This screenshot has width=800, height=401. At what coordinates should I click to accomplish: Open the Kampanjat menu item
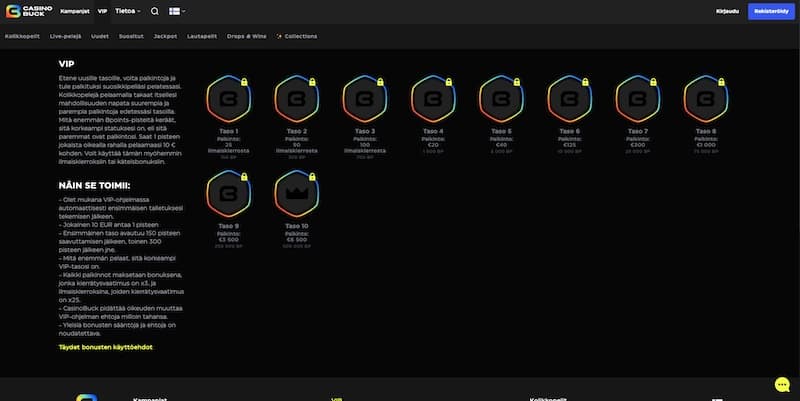point(75,11)
